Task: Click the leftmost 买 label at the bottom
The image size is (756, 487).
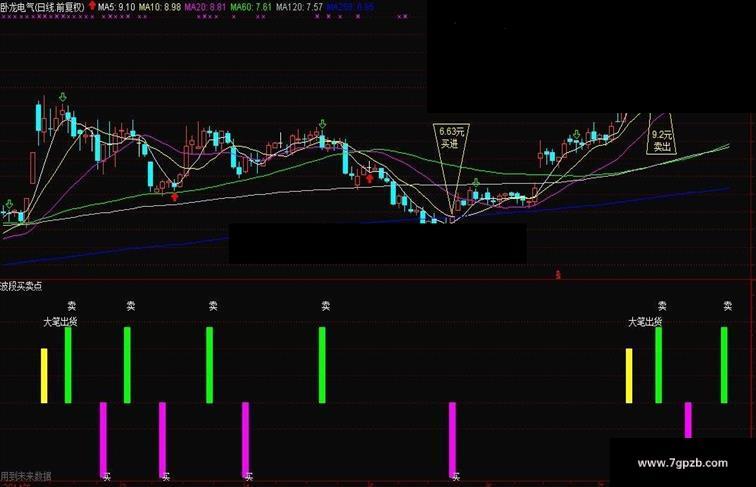Action: coord(107,477)
